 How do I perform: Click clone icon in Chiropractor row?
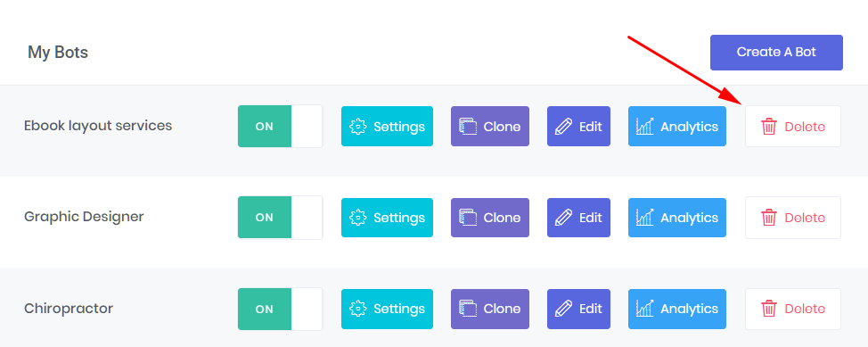(x=468, y=309)
